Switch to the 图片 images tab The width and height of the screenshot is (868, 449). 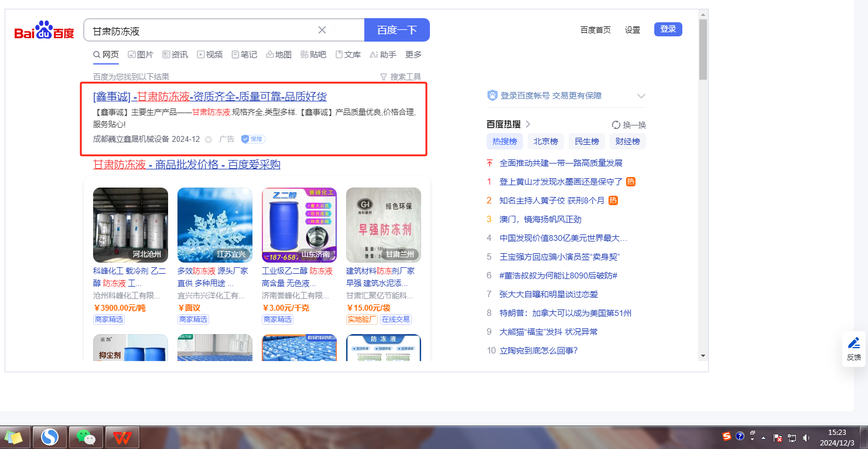point(141,55)
